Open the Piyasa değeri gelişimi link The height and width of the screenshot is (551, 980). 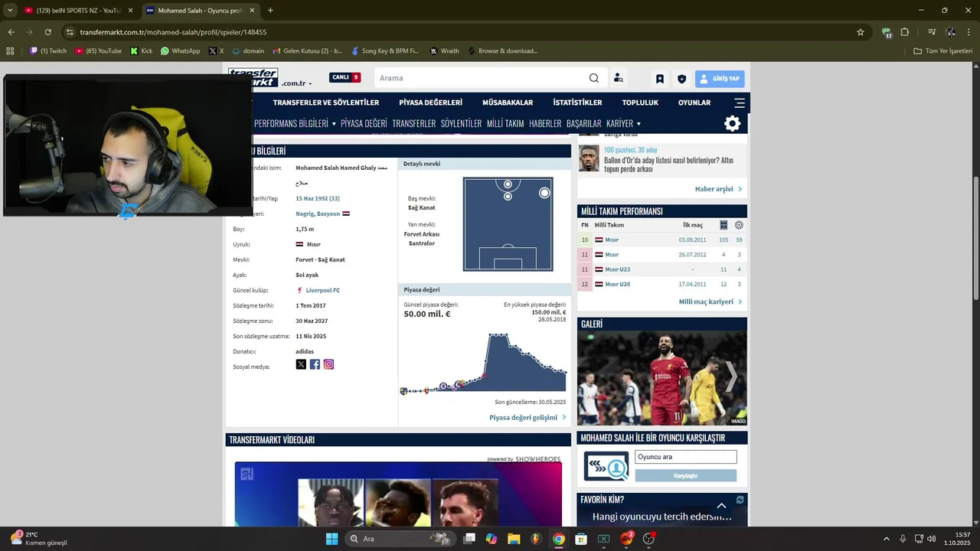pos(528,418)
